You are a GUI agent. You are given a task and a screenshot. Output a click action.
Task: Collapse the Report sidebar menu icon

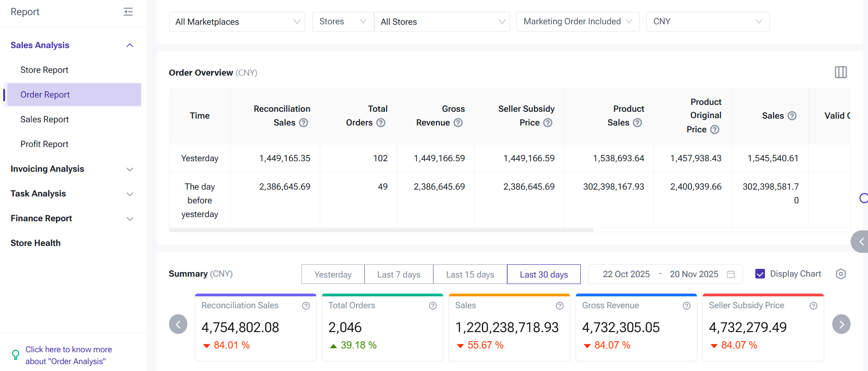coord(128,12)
